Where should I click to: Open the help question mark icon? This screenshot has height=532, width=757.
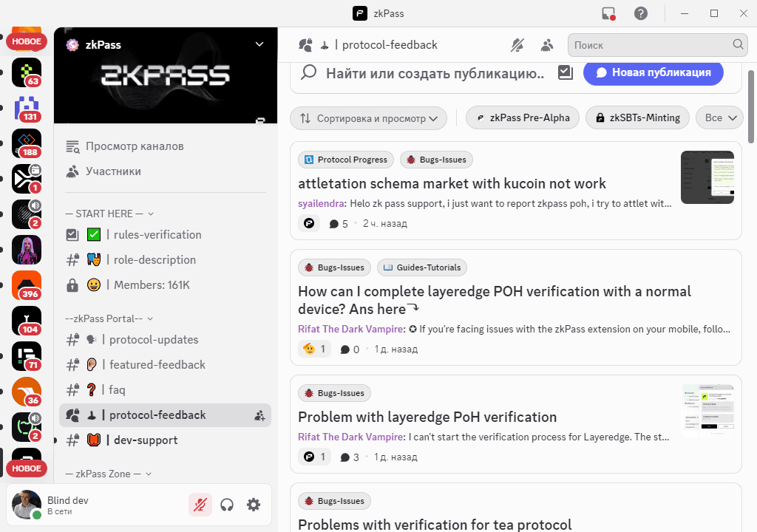[x=641, y=13]
